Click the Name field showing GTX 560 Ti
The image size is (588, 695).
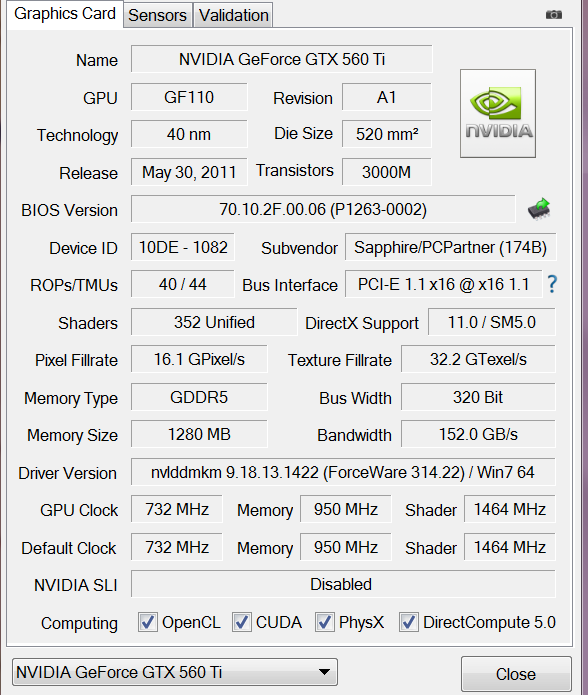tap(281, 59)
